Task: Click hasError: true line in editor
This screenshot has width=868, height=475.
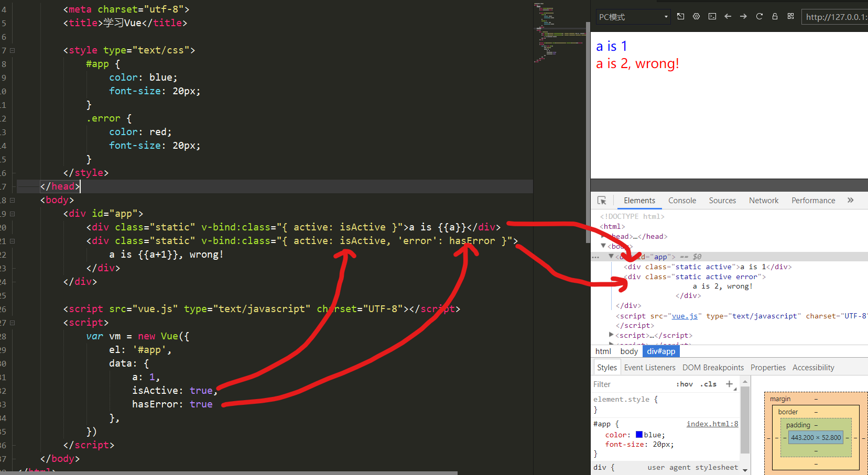Action: 172,404
